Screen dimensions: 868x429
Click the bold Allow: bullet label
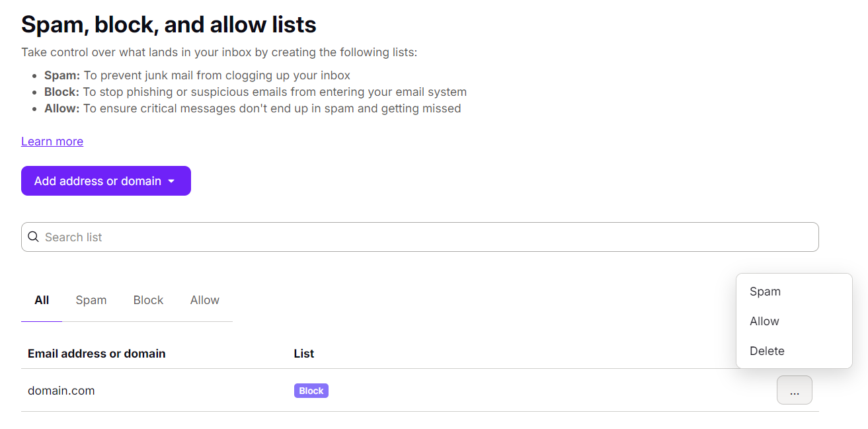click(x=62, y=108)
